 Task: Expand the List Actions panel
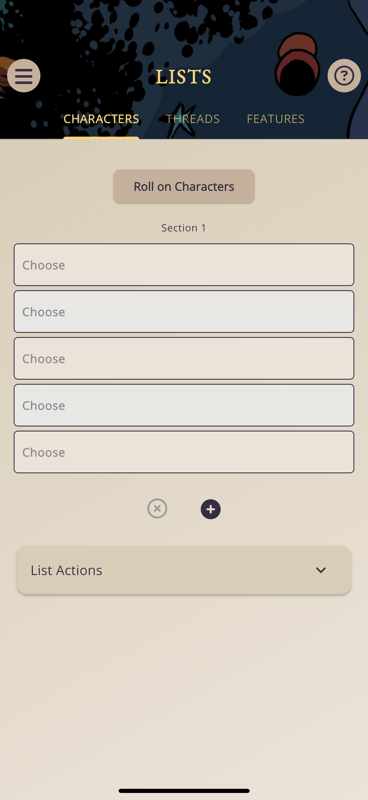(x=184, y=570)
